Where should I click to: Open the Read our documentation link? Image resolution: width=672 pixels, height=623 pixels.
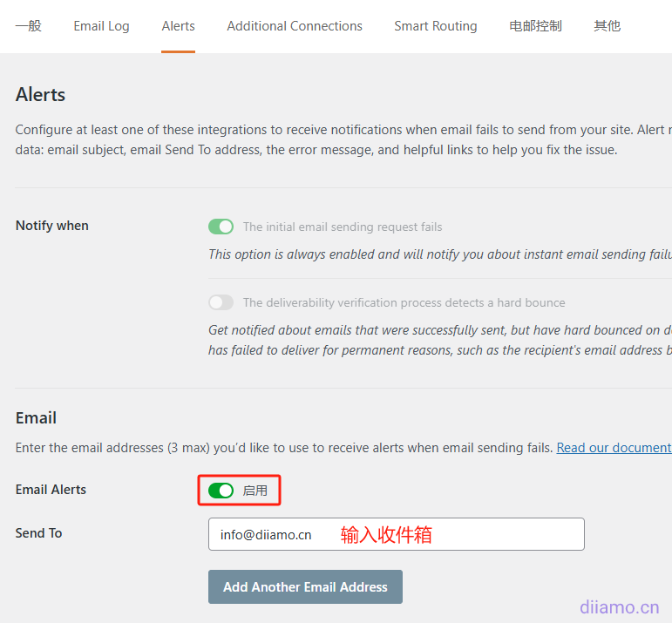coord(614,447)
